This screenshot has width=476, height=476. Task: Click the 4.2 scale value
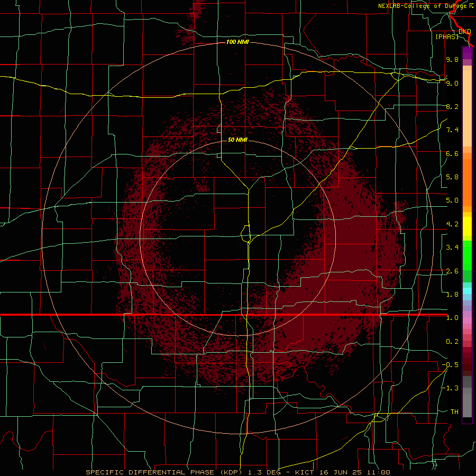click(x=452, y=224)
